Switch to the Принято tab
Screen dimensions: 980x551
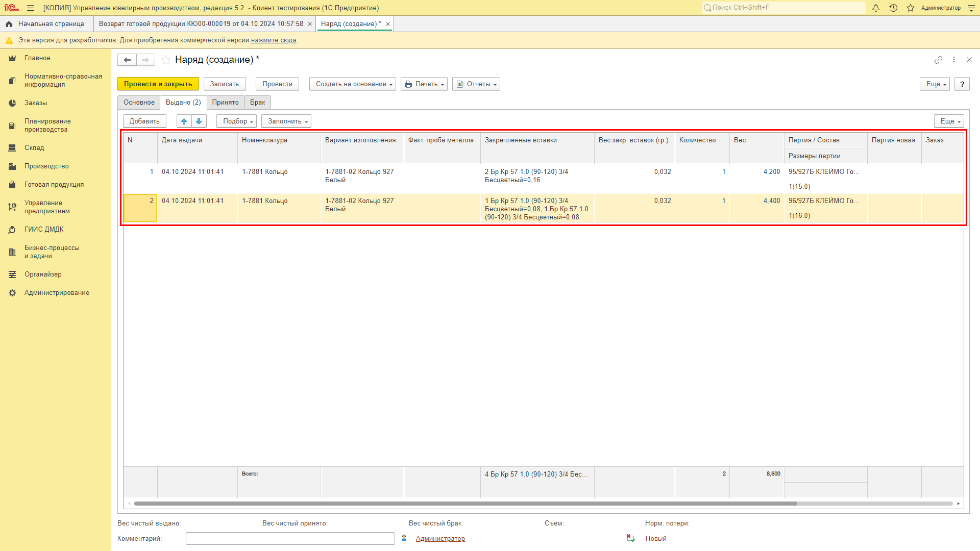[x=226, y=103]
